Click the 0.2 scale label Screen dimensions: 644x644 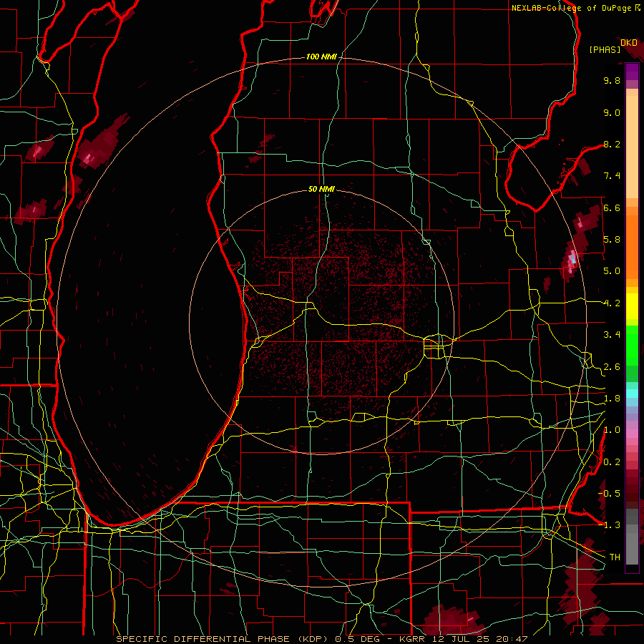pos(612,462)
